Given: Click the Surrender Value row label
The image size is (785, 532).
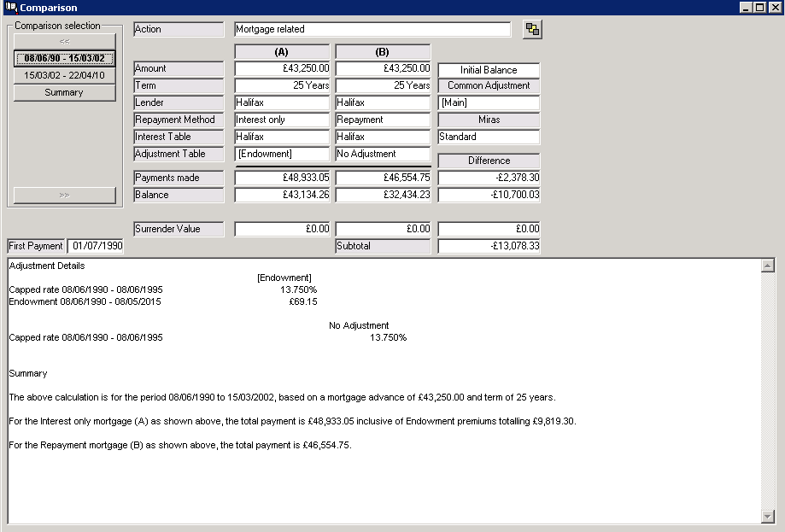Looking at the screenshot, I should [179, 229].
